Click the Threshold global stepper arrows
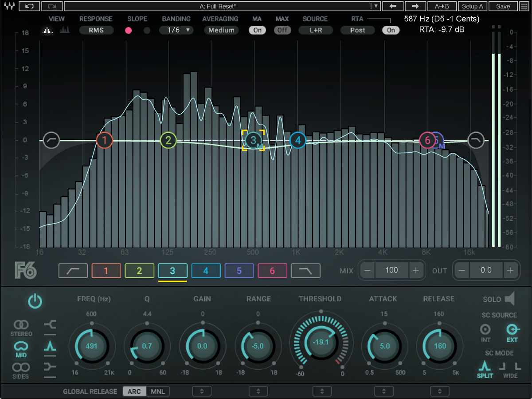 click(321, 391)
